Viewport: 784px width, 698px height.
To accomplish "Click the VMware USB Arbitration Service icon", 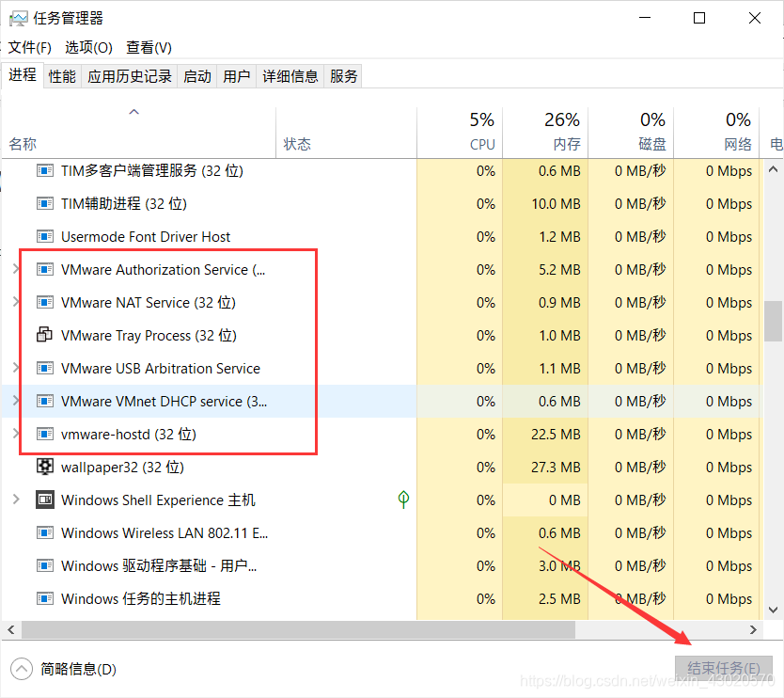I will pyautogui.click(x=45, y=368).
